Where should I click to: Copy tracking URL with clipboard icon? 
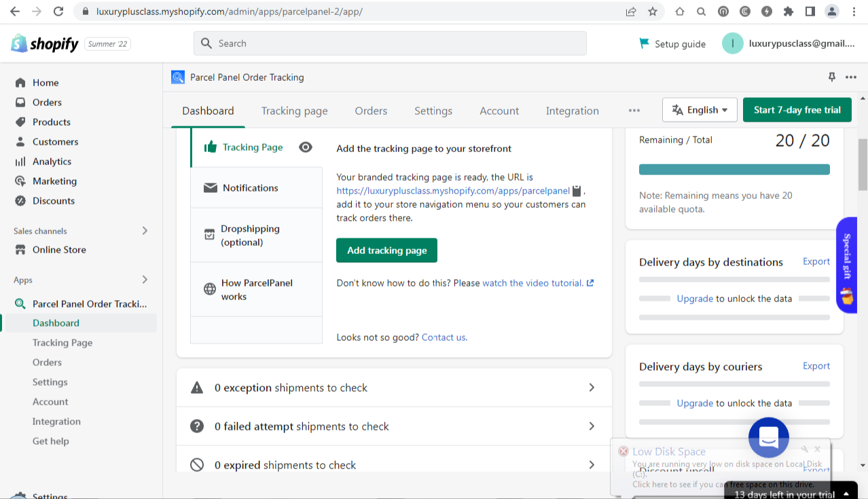(577, 191)
